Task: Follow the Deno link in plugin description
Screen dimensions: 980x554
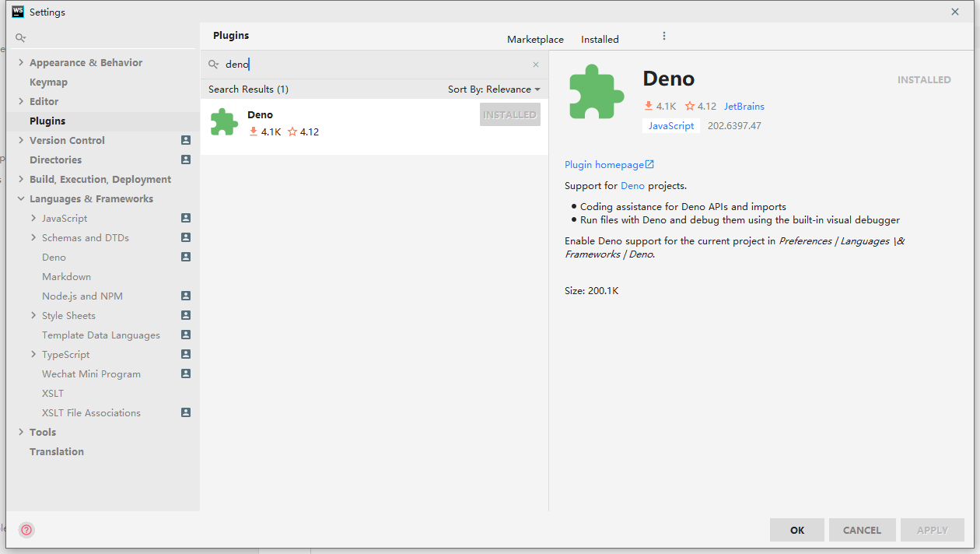Action: click(632, 186)
